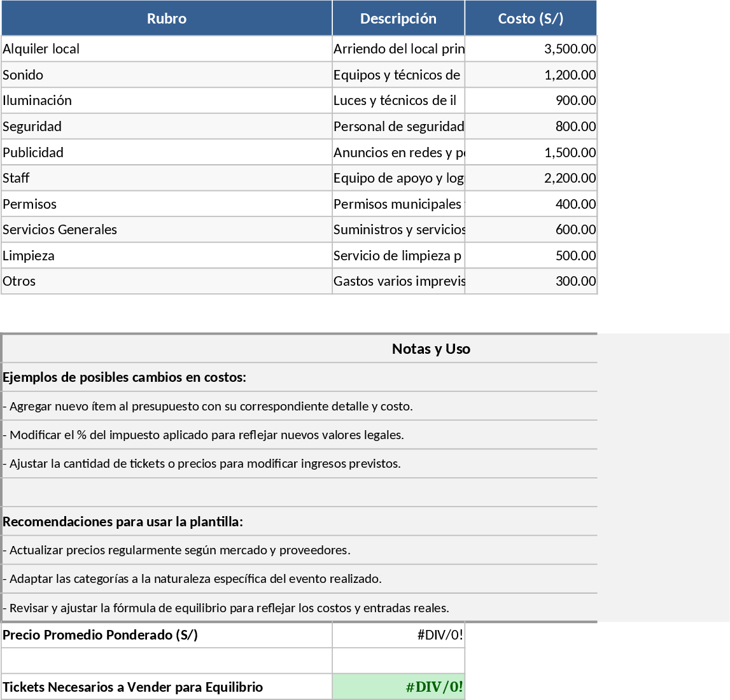Select the Descripción column header
This screenshot has height=700, width=730.
tap(398, 18)
